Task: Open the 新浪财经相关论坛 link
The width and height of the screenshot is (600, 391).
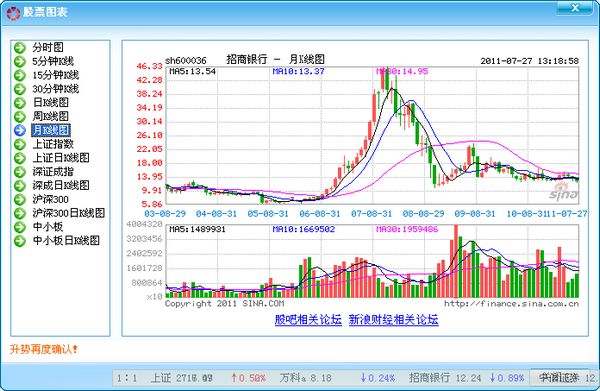Action: click(x=393, y=319)
